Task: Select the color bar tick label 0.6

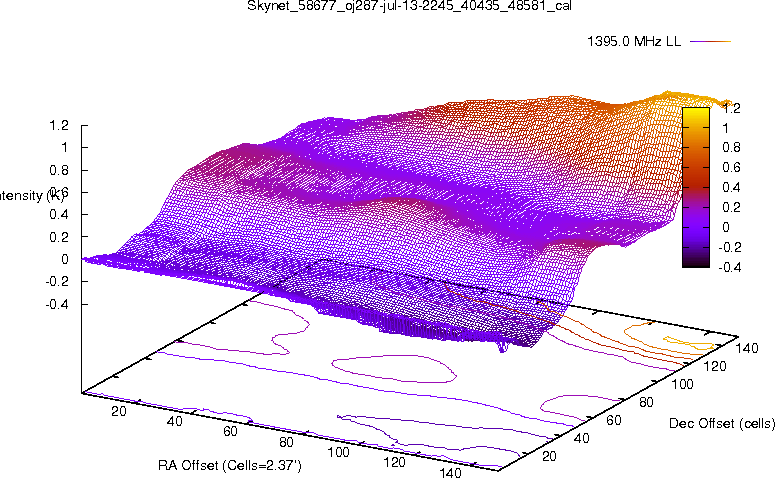Action: coord(731,167)
